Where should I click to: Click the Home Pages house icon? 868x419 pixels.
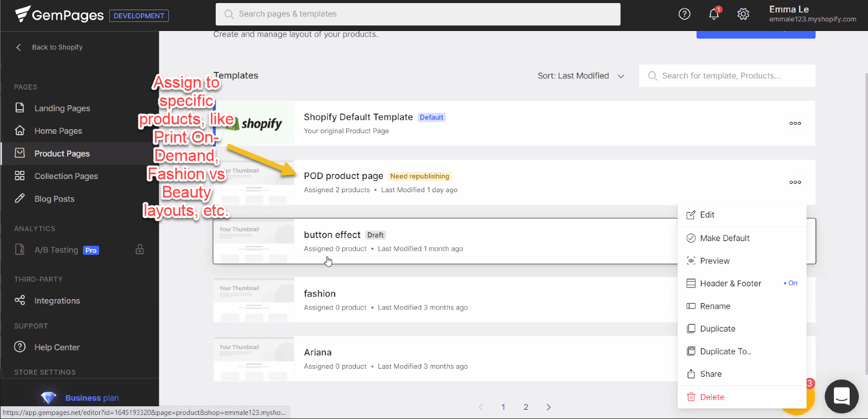coord(20,131)
